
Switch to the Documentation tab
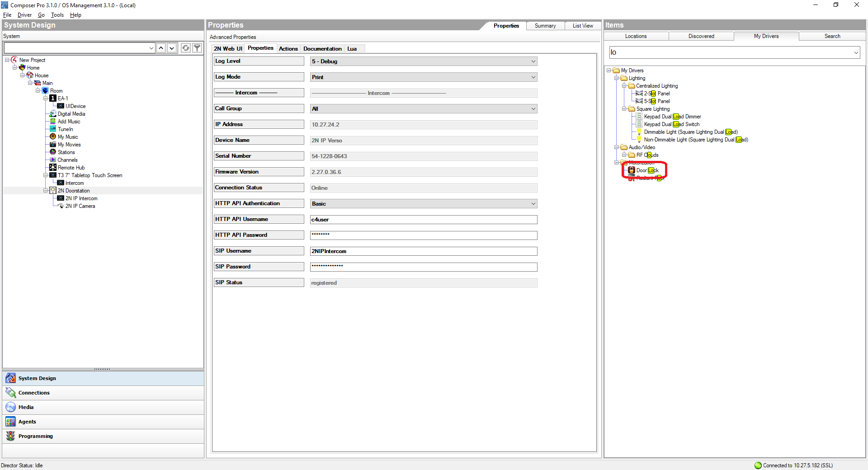pos(322,49)
